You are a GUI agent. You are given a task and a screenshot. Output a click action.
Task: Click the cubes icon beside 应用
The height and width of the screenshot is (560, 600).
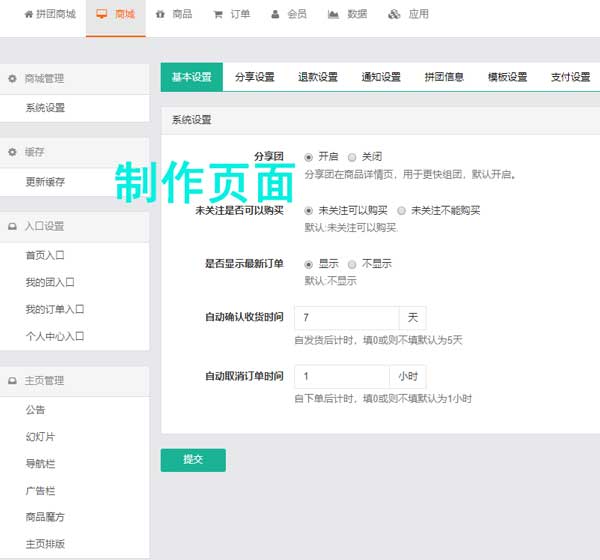394,15
